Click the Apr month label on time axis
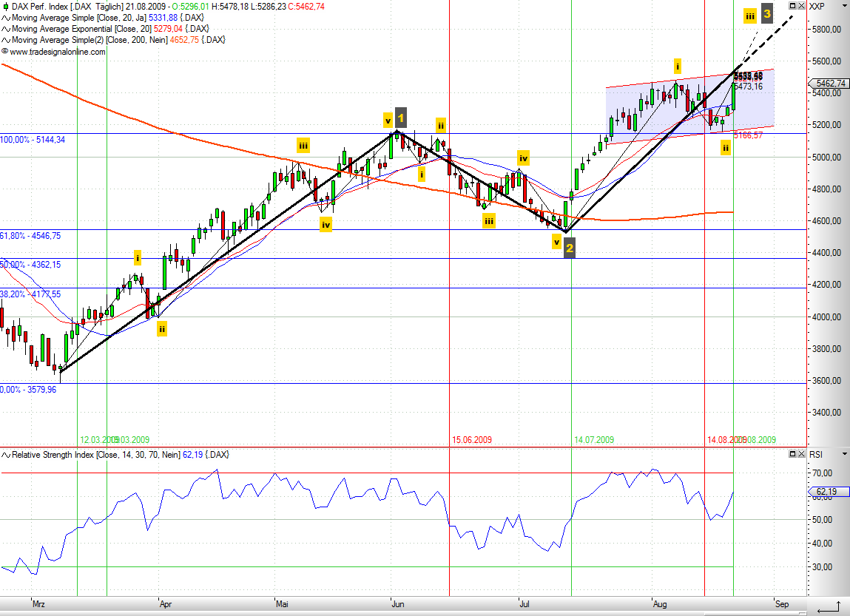Screen dimensions: 850x616 point(166,604)
